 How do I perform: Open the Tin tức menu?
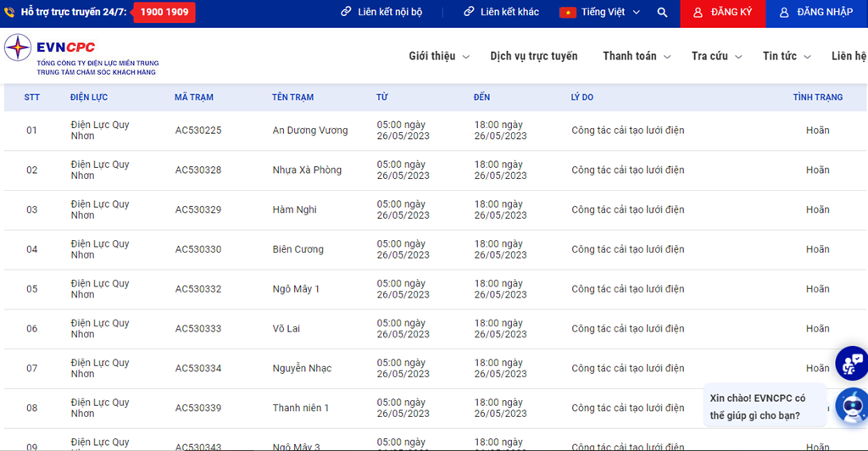tap(787, 56)
